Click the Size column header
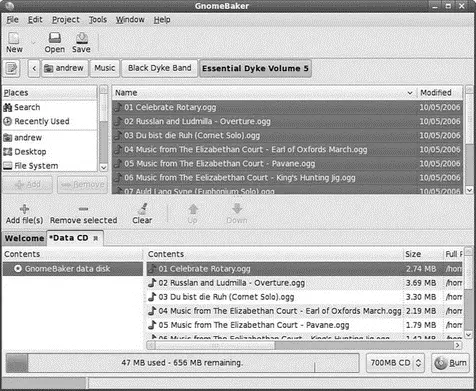Image resolution: width=476 pixels, height=391 pixels. (x=423, y=254)
